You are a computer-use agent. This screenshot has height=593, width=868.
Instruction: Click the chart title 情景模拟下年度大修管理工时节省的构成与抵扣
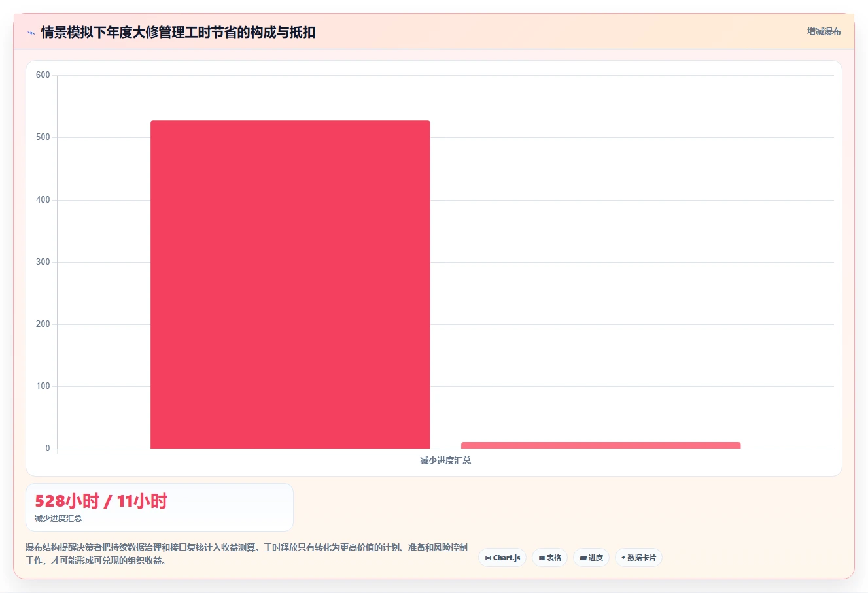click(x=178, y=32)
